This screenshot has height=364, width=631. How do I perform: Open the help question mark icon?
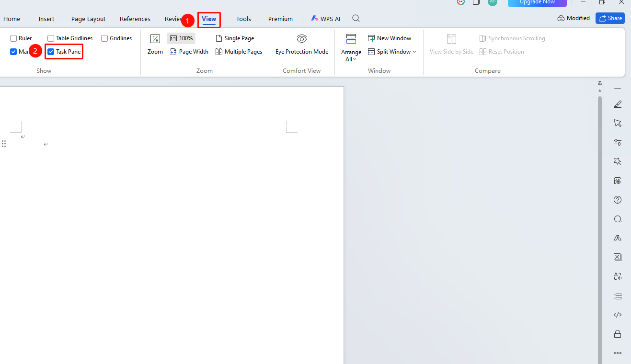click(x=618, y=200)
